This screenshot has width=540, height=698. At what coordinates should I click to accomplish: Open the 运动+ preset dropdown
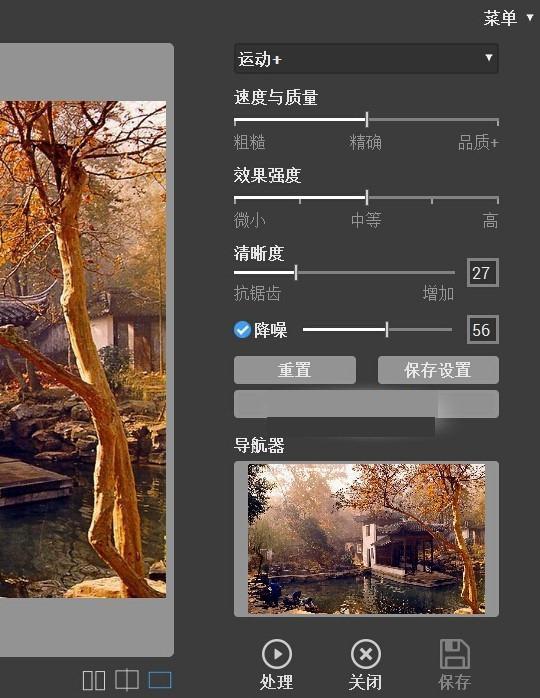point(366,58)
